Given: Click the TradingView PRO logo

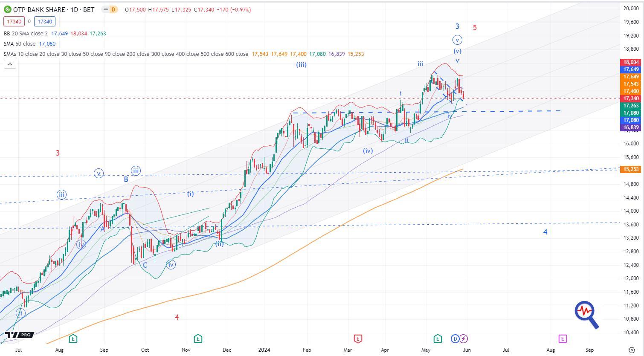Looking at the screenshot, I should (x=19, y=335).
